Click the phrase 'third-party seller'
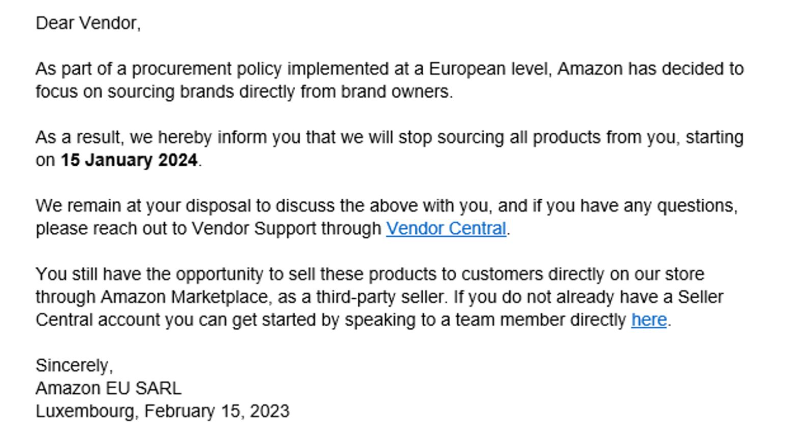 coord(380,297)
